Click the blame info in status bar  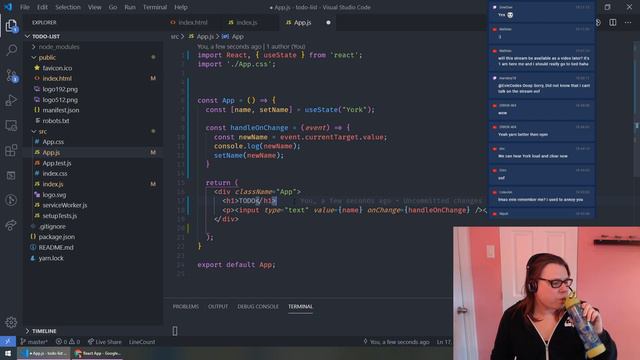coord(396,342)
